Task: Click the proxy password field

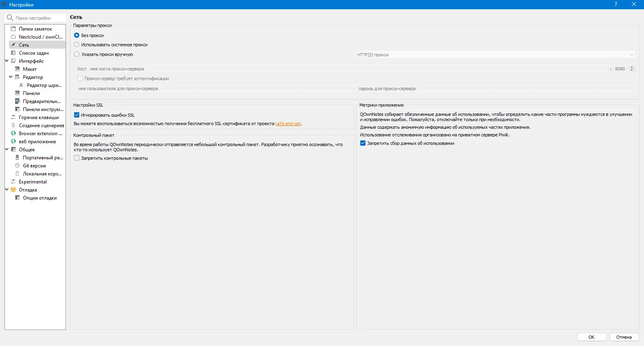Action: pos(496,89)
